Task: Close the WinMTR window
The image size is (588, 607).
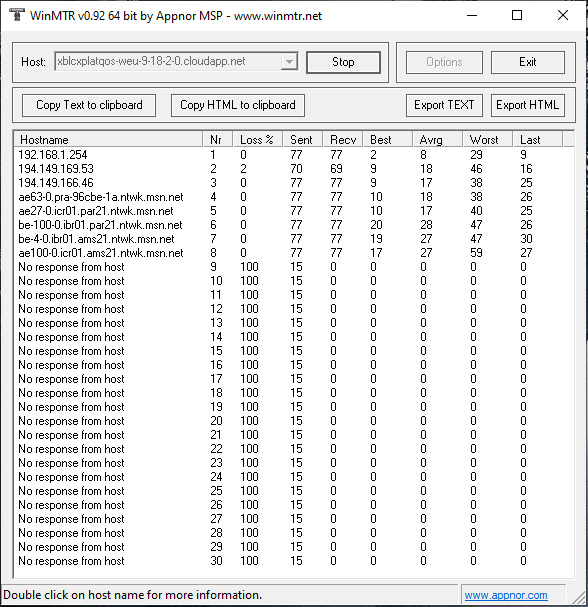Action: click(x=563, y=15)
